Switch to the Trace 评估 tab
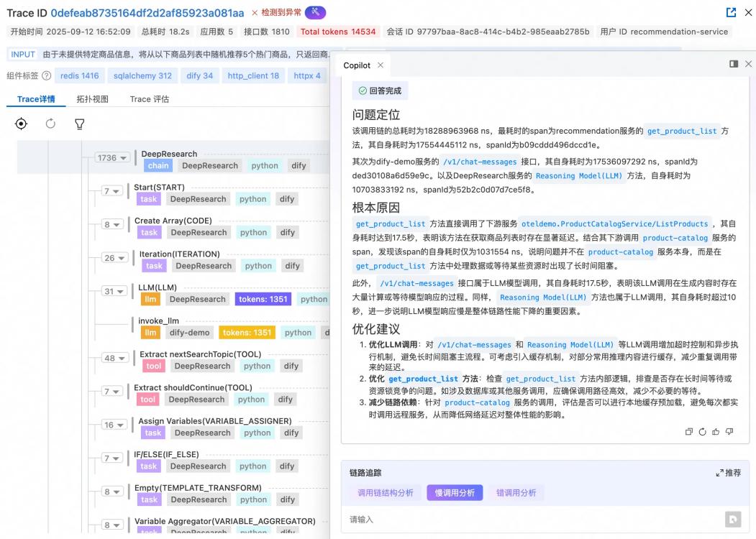The height and width of the screenshot is (539, 756). [149, 99]
